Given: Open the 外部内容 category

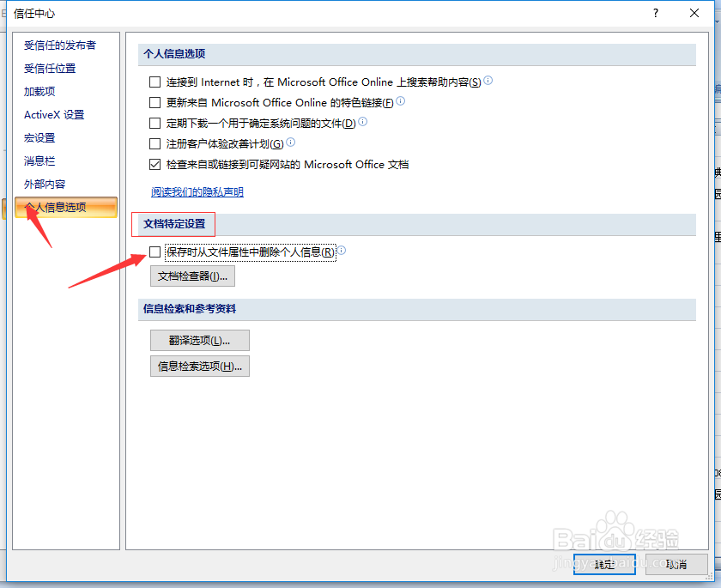Looking at the screenshot, I should tap(45, 184).
